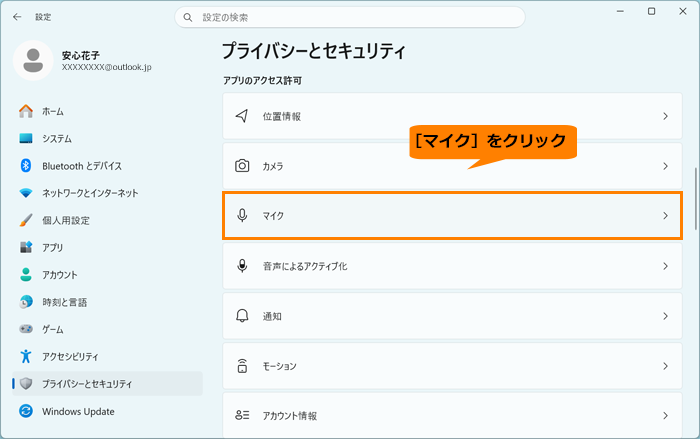700x439 pixels.
Task: Click the search magnifier icon
Action: point(188,17)
